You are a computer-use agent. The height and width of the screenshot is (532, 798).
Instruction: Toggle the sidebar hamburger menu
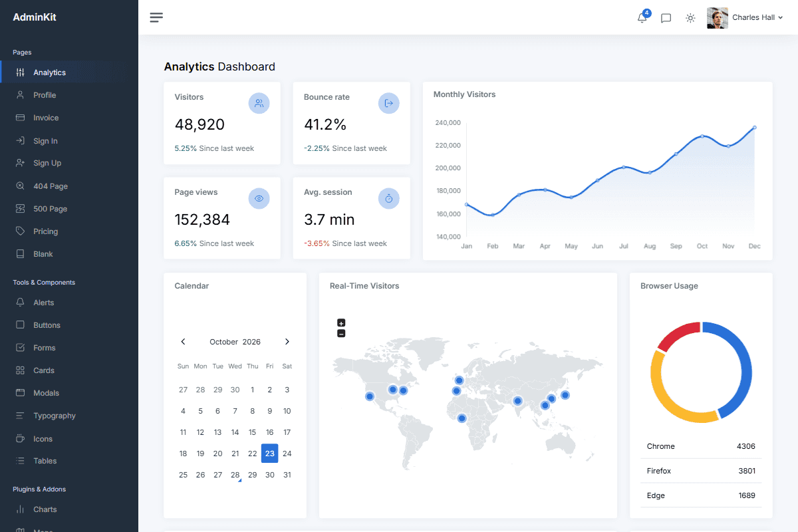pos(156,17)
